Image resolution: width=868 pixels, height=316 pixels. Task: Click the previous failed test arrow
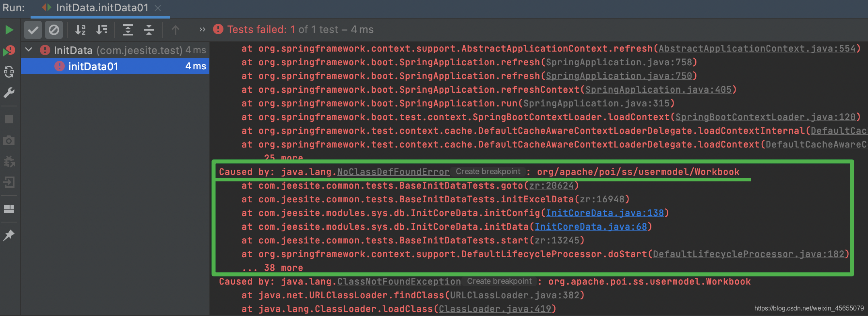point(176,30)
